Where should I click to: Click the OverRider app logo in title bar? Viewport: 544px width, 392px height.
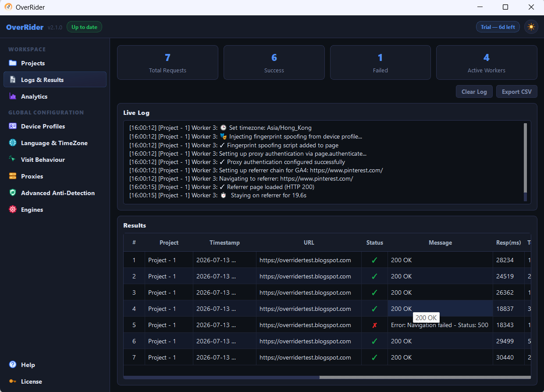click(x=8, y=7)
